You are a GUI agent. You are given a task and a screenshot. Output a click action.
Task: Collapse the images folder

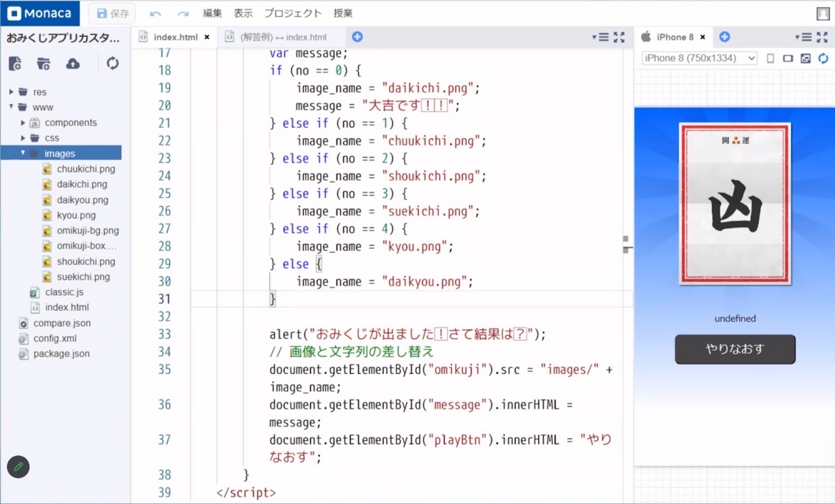(x=23, y=153)
